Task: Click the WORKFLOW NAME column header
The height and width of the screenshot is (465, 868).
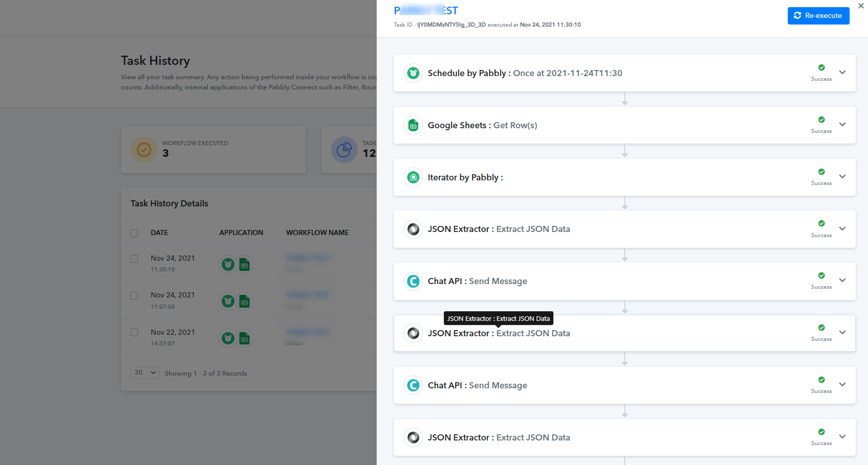Action: pos(317,232)
